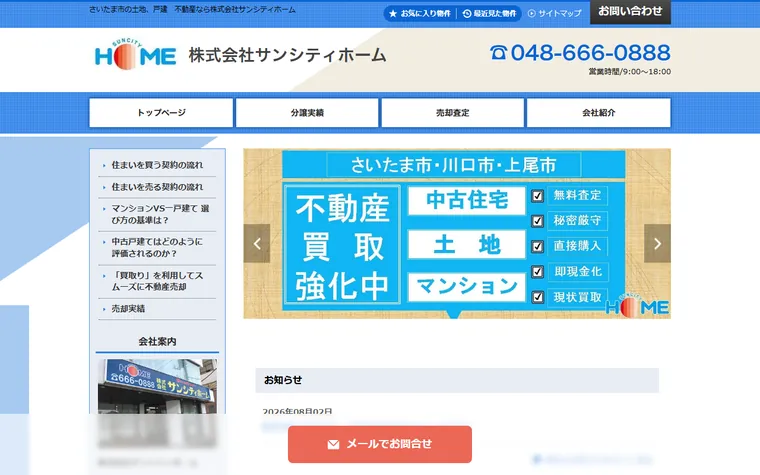760x475 pixels.
Task: Click the メールでお問合せ button
Action: pyautogui.click(x=380, y=444)
